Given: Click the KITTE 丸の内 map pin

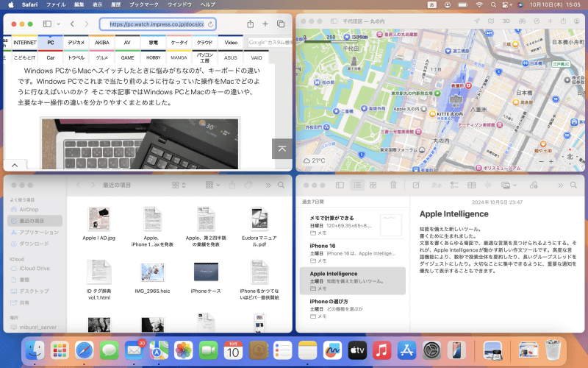Looking at the screenshot, I should tap(432, 114).
